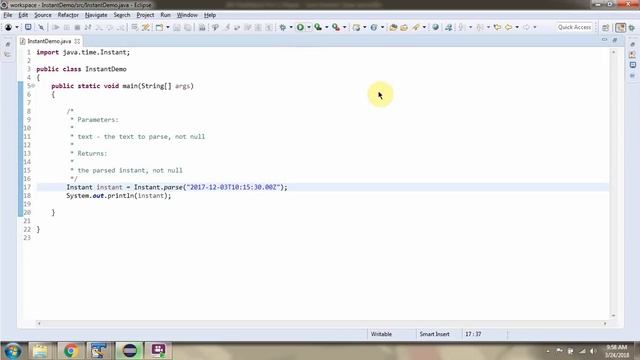Open the dropdown beside the first toolbar icon
640x360 pixels.
click(17, 27)
